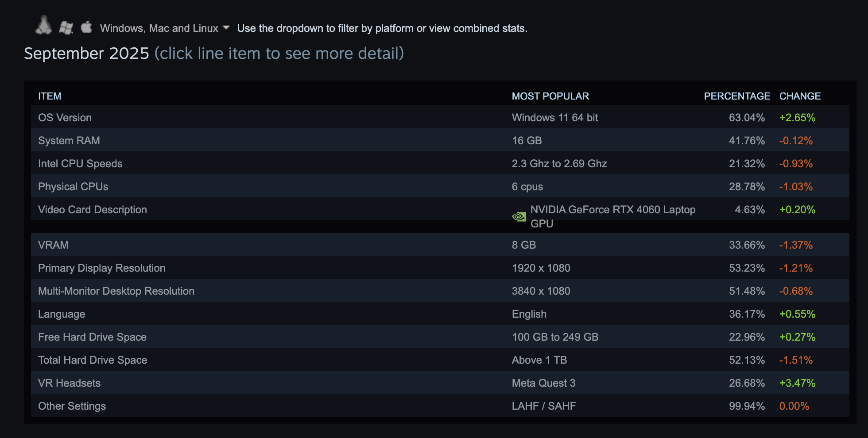The height and width of the screenshot is (438, 868).
Task: Expand the Other Settings line item
Action: click(x=72, y=406)
